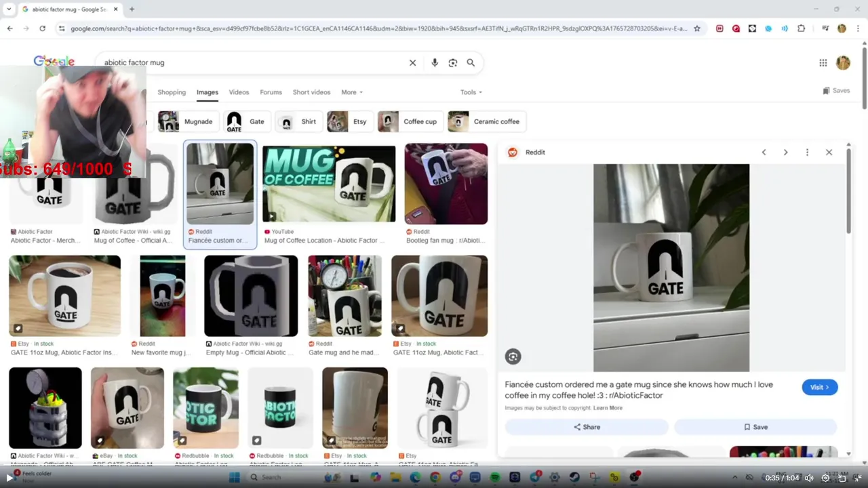Open Saves bookmark icon near Tools

[x=826, y=91]
